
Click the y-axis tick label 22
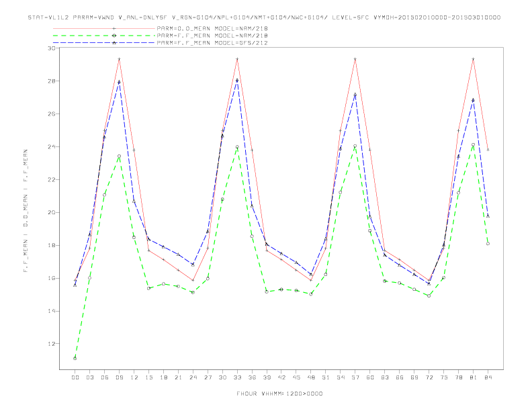(x=52, y=180)
